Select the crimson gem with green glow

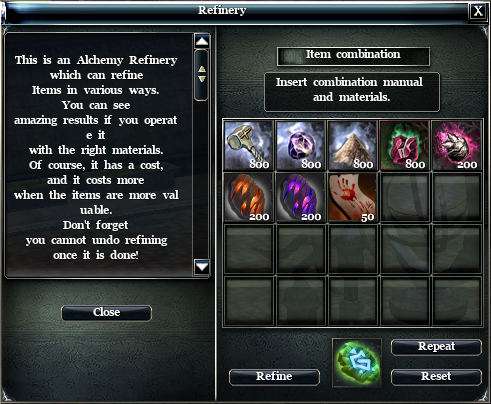pos(405,146)
